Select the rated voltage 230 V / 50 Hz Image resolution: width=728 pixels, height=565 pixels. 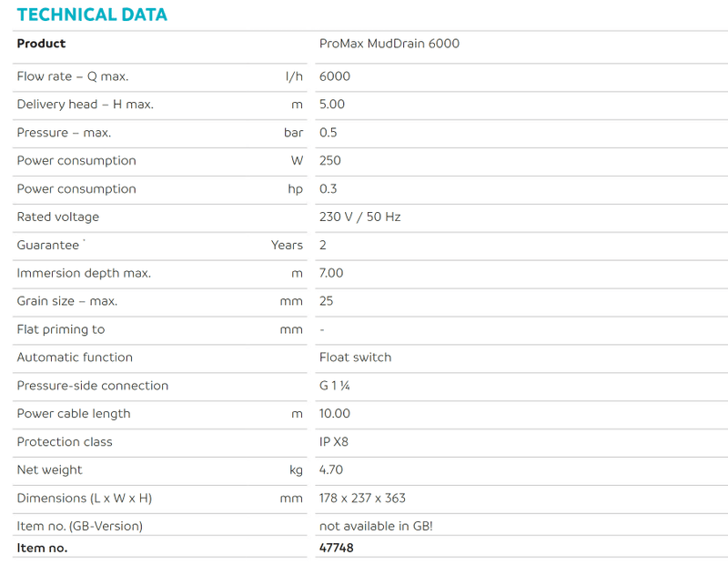359,217
